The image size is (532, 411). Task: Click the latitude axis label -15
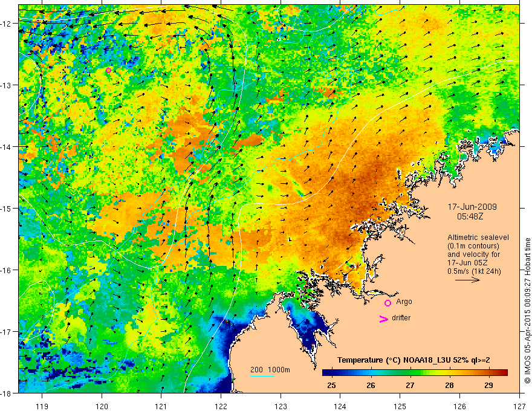[x=6, y=208]
